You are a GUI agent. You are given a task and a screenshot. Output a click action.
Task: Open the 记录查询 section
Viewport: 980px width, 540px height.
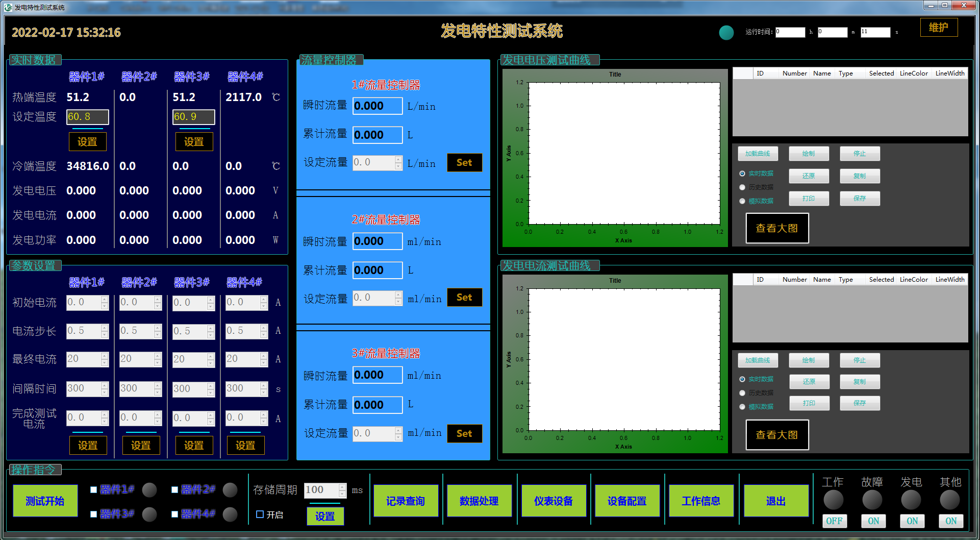tap(406, 501)
